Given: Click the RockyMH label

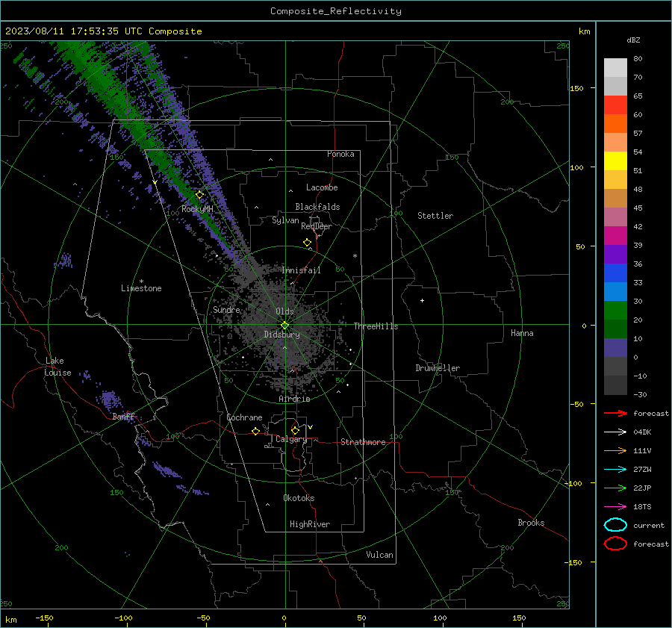Looking at the screenshot, I should [x=197, y=209].
